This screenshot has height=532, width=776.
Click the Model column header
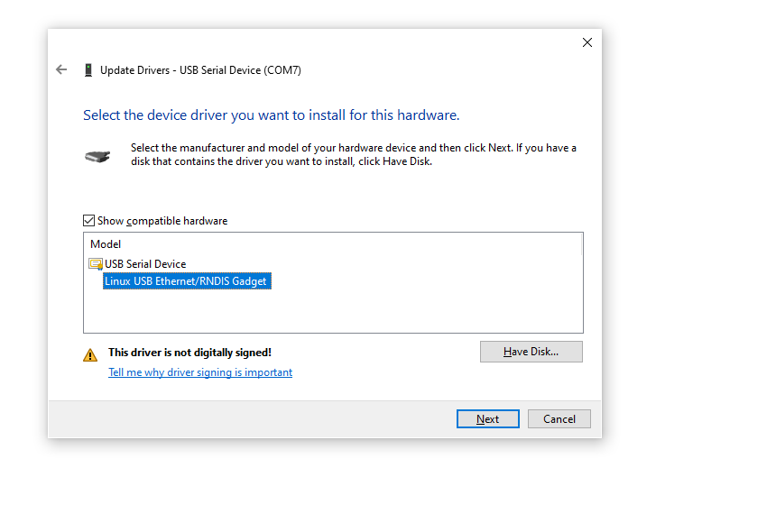106,244
